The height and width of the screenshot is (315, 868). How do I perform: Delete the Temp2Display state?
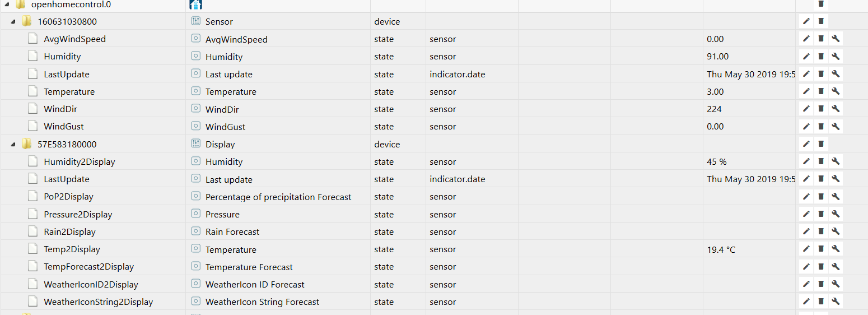click(x=821, y=249)
